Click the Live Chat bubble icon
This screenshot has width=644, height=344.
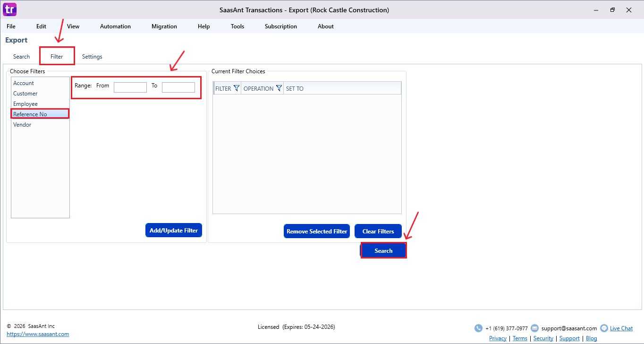coord(604,328)
